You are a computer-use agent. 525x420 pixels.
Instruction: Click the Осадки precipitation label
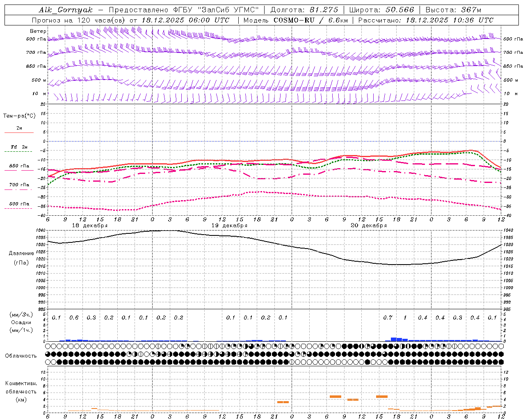[x=21, y=322]
